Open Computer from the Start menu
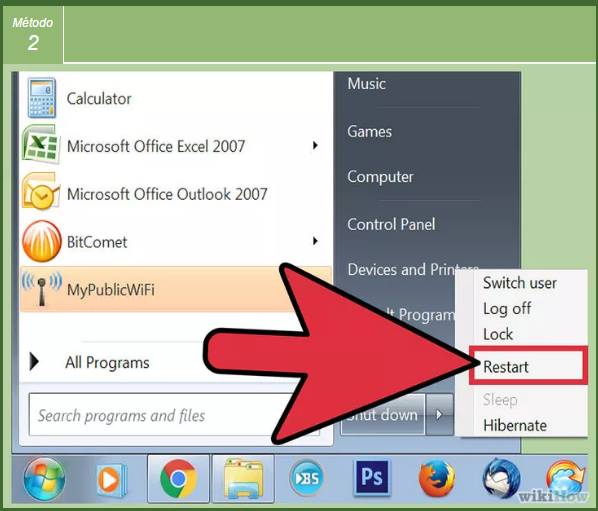Image resolution: width=598 pixels, height=511 pixels. tap(380, 177)
